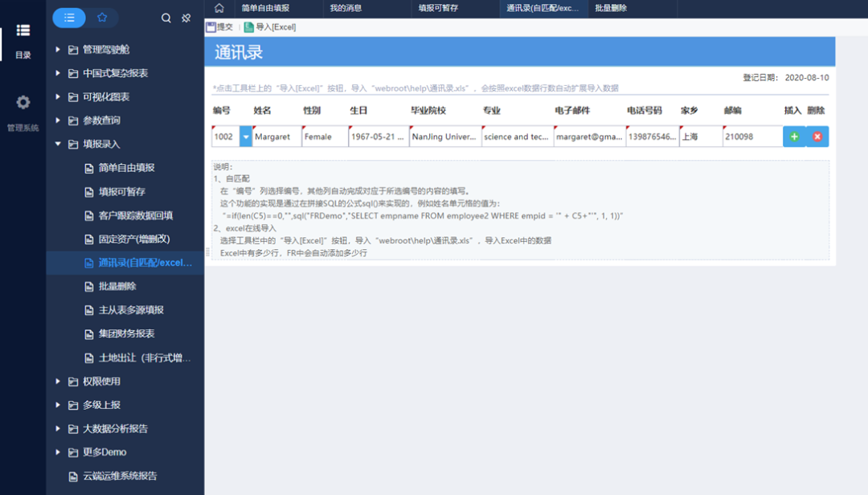Screen dimensions: 868x495
Task: Open 客户跟踪数据回填 report
Action: point(136,215)
